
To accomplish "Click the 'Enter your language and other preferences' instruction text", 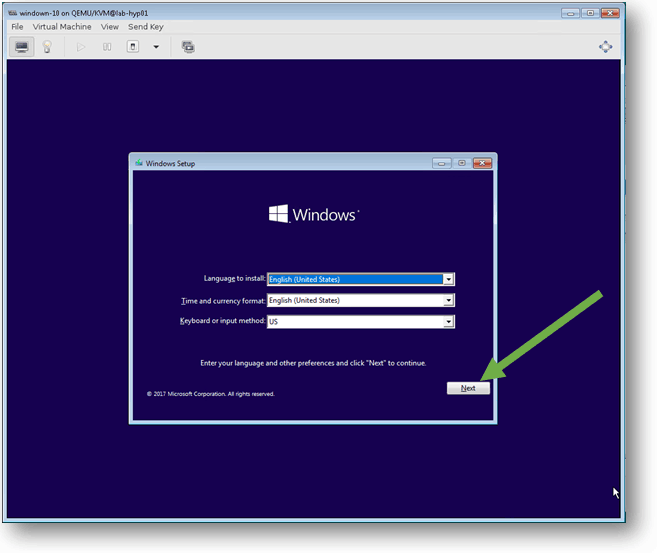I will [x=313, y=363].
